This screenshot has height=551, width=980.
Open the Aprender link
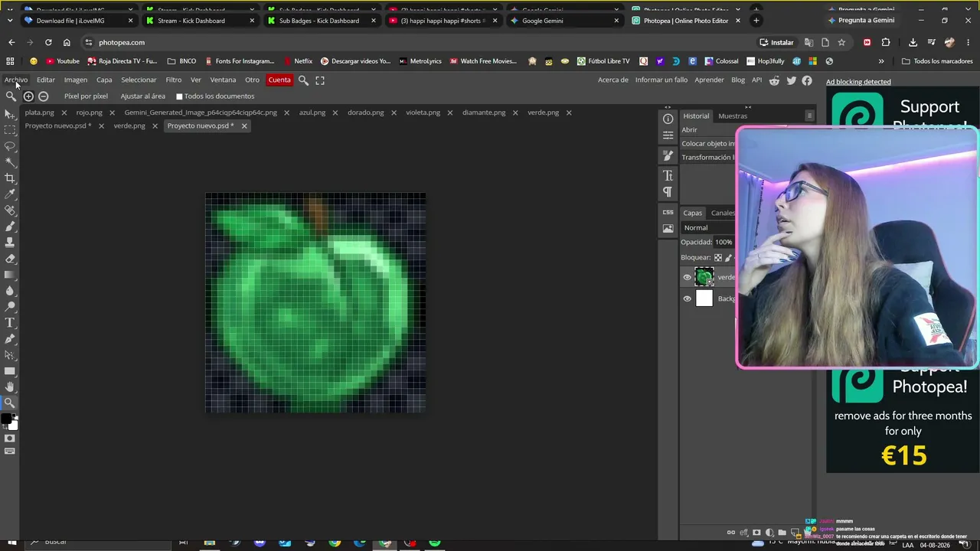[709, 80]
